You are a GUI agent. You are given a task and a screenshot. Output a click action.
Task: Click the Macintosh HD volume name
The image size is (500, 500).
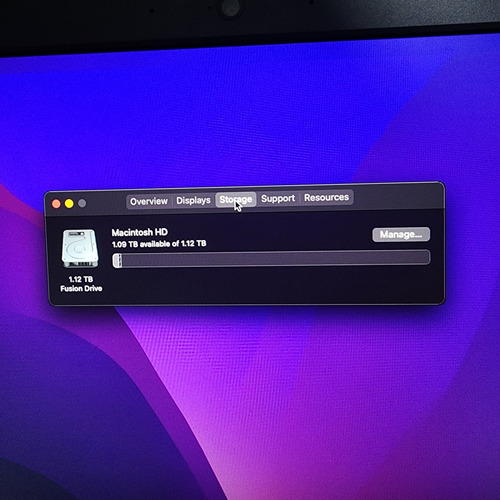click(x=139, y=232)
